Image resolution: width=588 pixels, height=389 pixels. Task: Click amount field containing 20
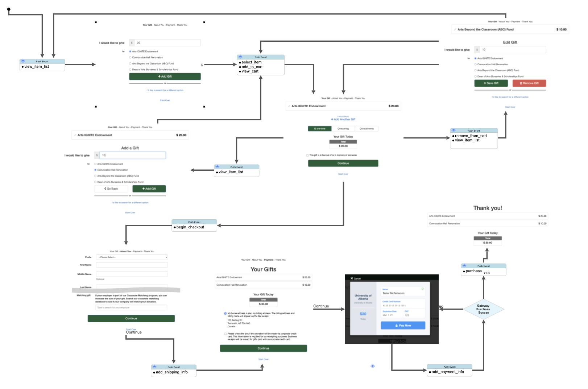168,43
